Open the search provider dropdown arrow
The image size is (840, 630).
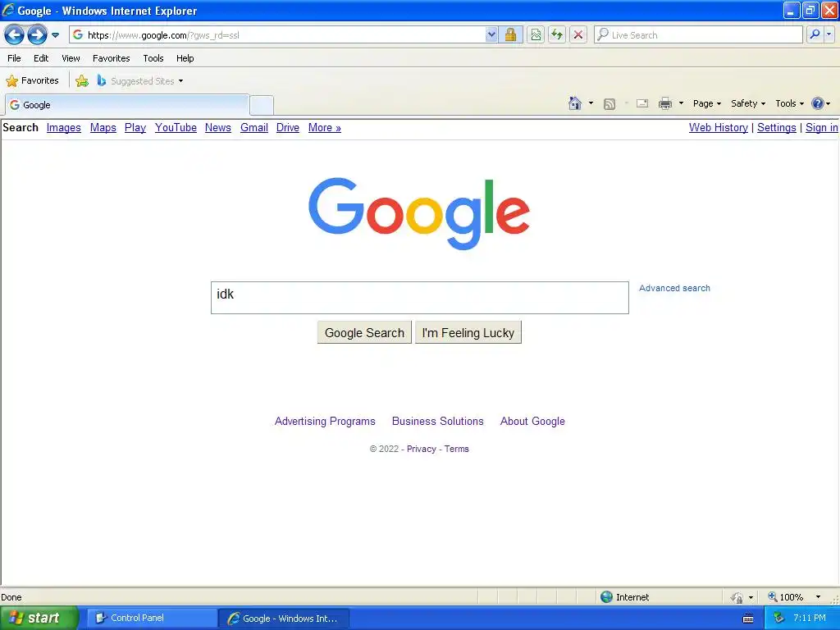(829, 34)
